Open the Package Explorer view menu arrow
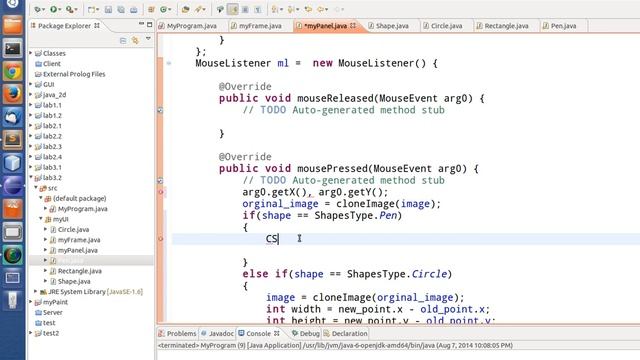Viewport: 640px width, 360px height. (x=148, y=39)
